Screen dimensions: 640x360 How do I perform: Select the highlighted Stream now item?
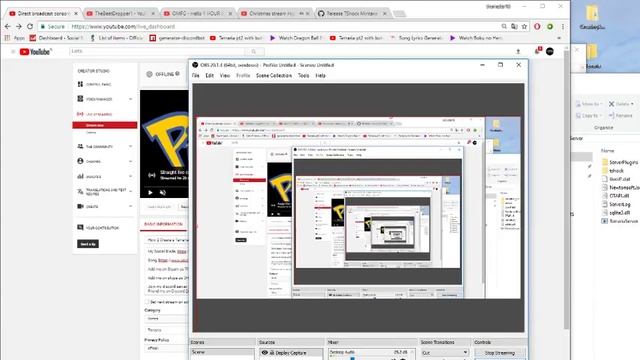105,125
